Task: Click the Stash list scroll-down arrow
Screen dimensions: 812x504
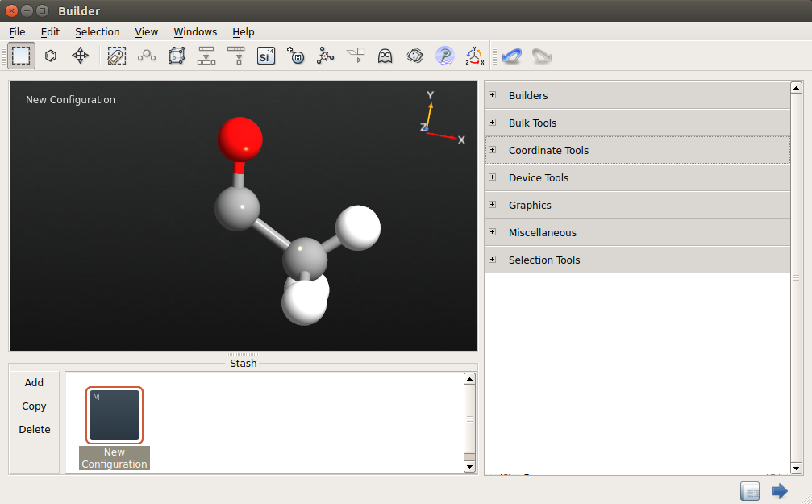Action: (x=469, y=467)
